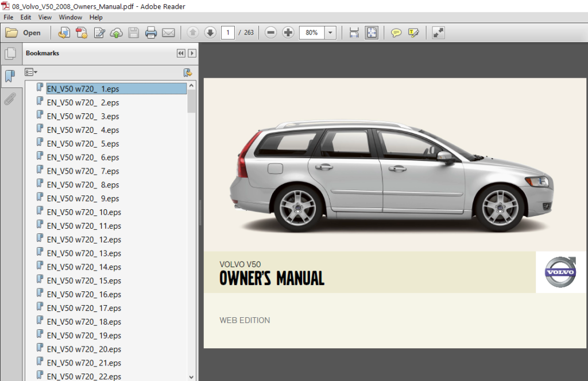This screenshot has width=588, height=381.
Task: Select bookmark EN_V50 w720_ 10.eps
Action: 84,212
